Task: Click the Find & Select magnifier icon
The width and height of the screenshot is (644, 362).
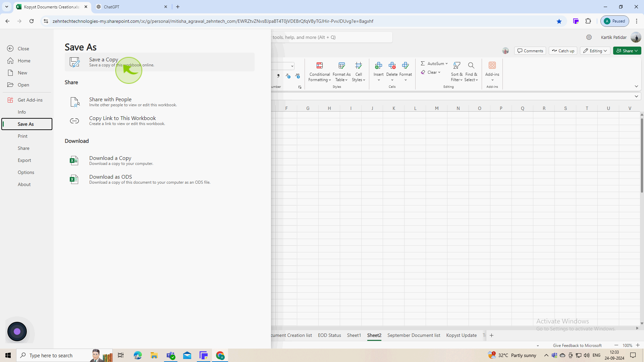Action: click(x=471, y=65)
